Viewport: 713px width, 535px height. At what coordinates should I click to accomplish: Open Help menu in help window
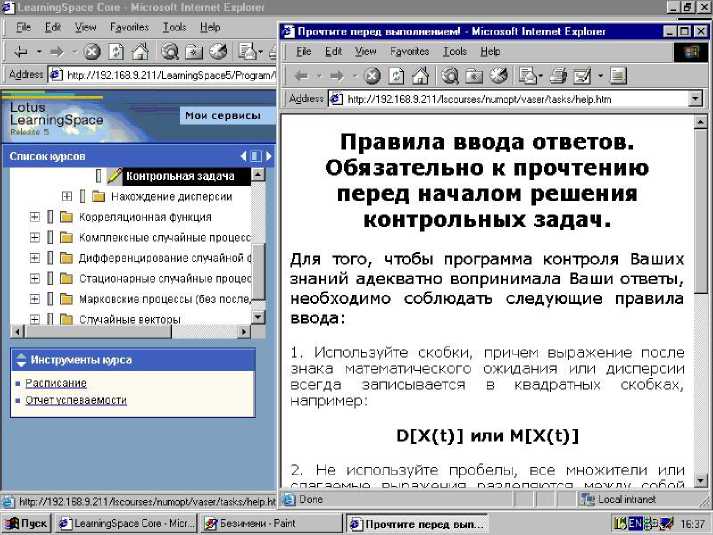point(490,51)
